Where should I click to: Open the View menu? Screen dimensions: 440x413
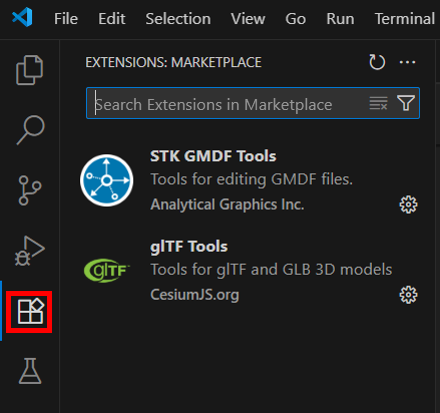pos(248,18)
